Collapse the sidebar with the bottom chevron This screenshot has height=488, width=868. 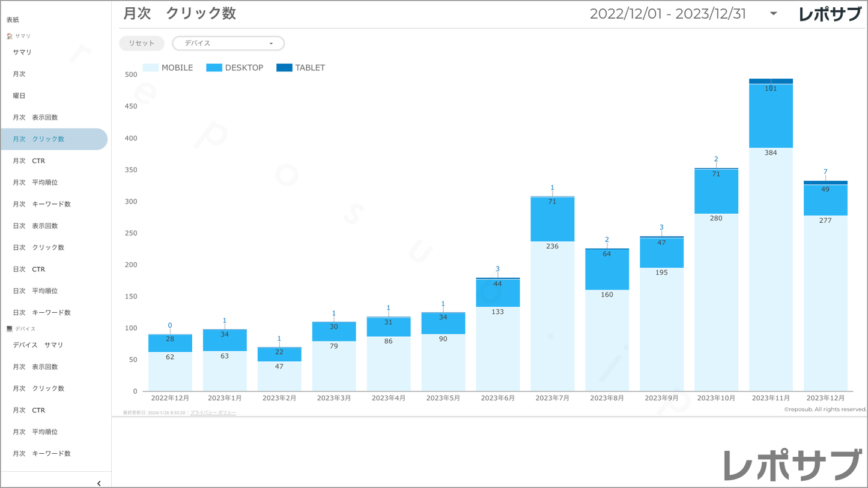(x=99, y=483)
